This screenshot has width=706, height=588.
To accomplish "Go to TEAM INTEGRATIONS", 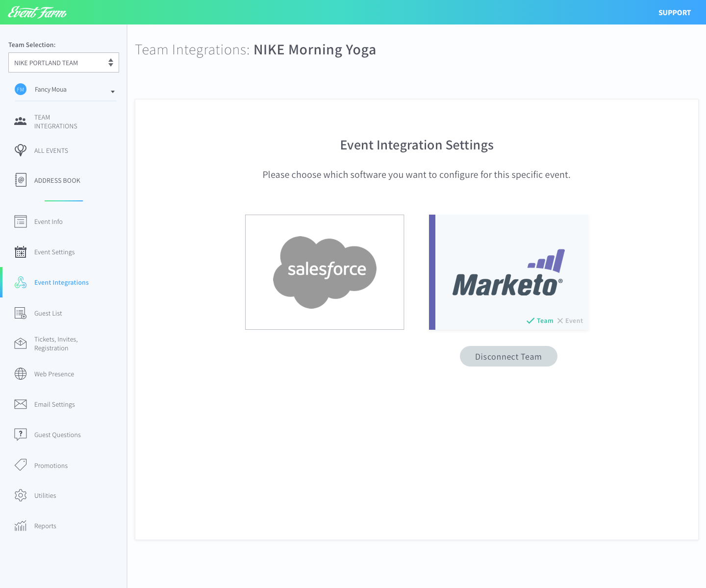I will coord(56,122).
